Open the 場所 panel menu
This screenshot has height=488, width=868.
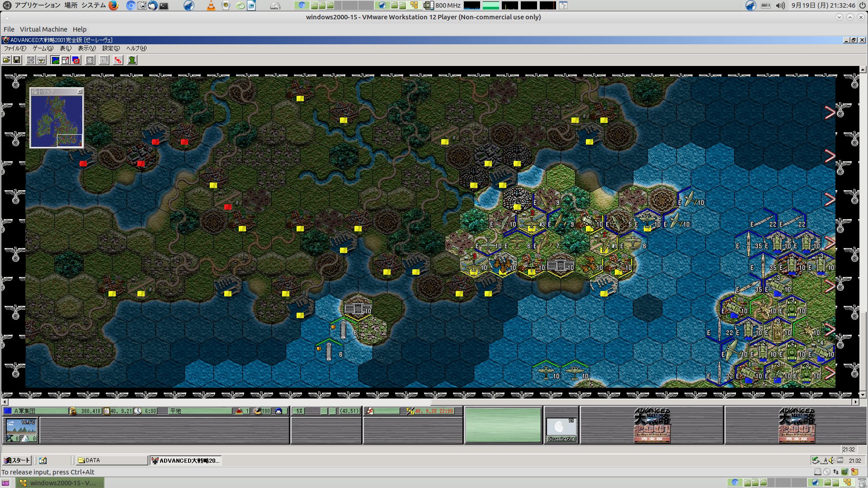point(71,5)
